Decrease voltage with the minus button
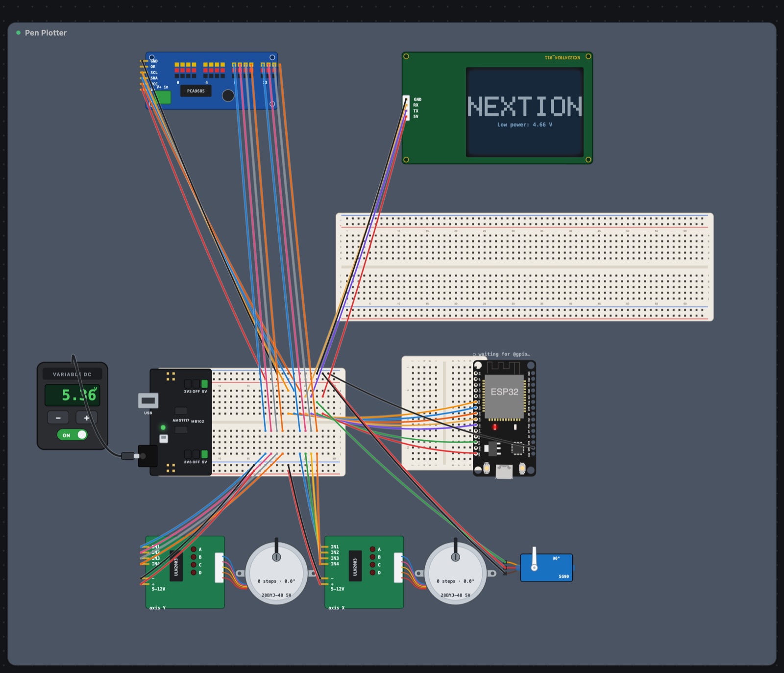Viewport: 784px width, 673px height. click(58, 418)
